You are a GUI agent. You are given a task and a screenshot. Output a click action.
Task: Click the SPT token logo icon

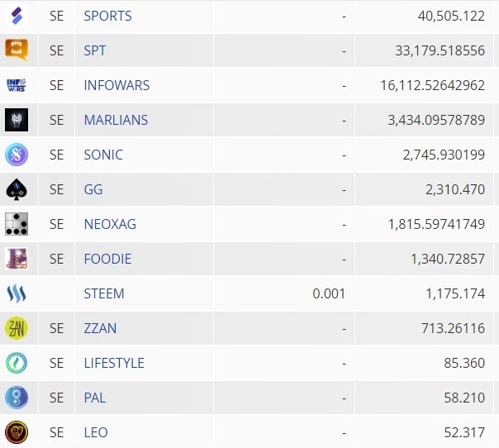17,50
